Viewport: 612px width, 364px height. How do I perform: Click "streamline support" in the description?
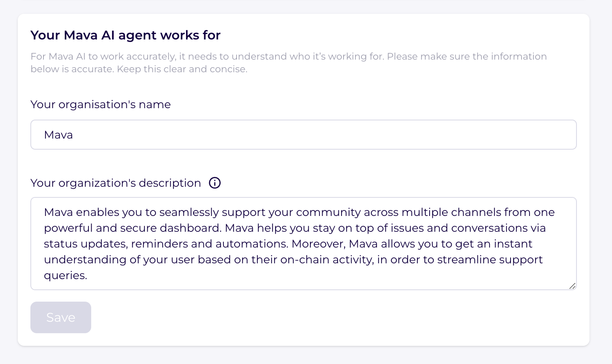click(490, 260)
